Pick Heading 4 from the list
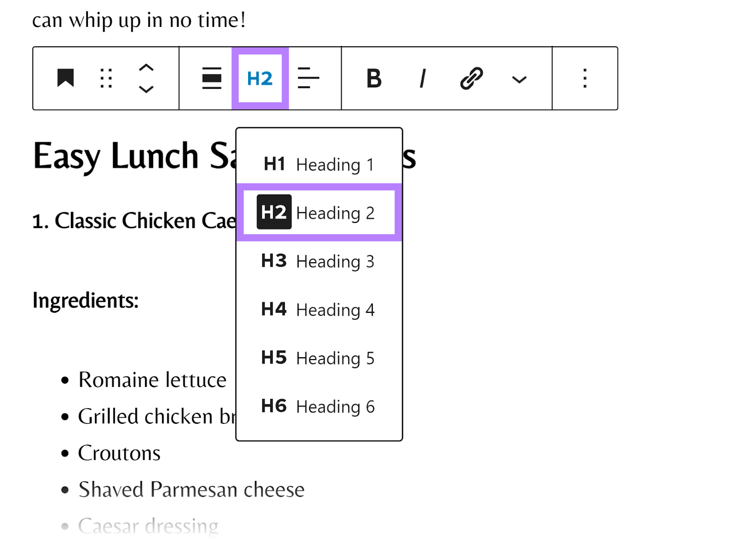The height and width of the screenshot is (541, 756). click(x=319, y=309)
